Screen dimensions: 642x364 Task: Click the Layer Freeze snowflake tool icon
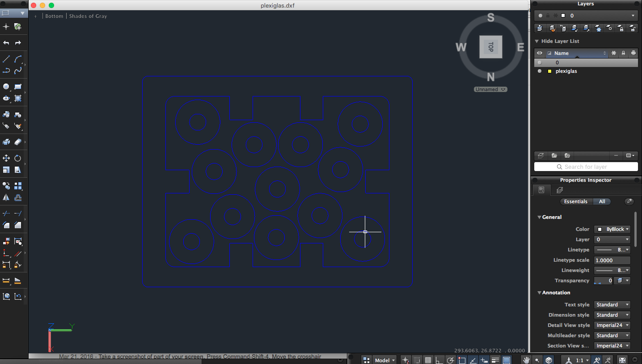[x=598, y=28]
